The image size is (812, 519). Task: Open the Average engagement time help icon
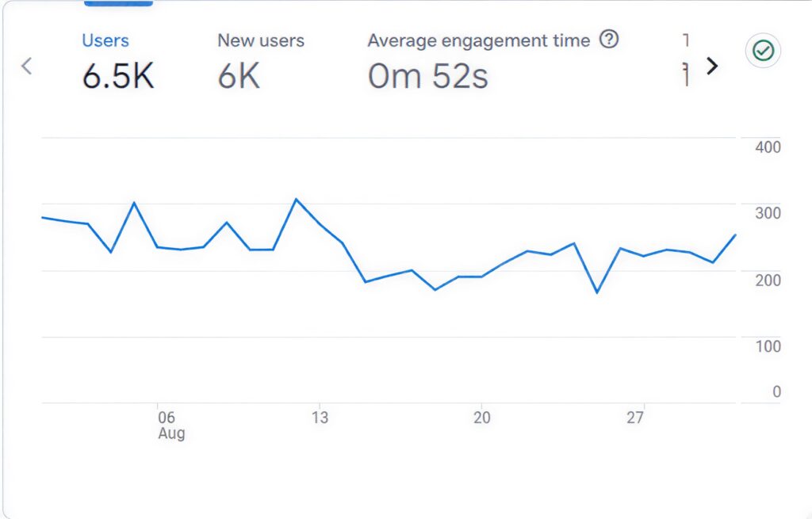click(608, 40)
